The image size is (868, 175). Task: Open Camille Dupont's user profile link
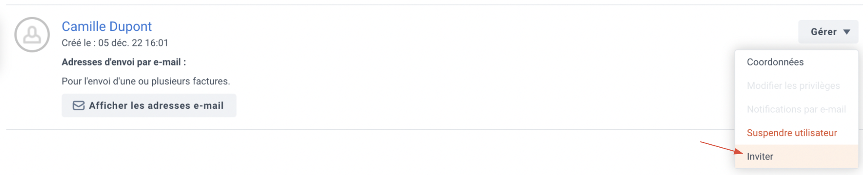106,26
